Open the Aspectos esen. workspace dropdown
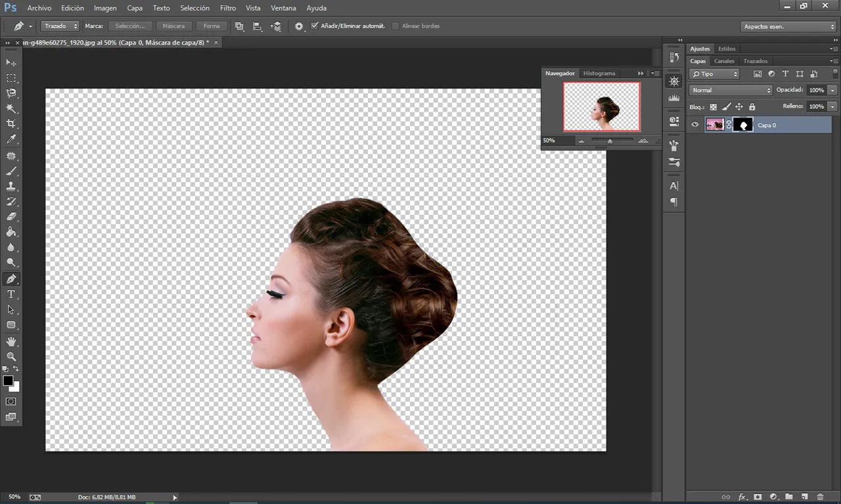This screenshot has height=504, width=841. coord(788,27)
